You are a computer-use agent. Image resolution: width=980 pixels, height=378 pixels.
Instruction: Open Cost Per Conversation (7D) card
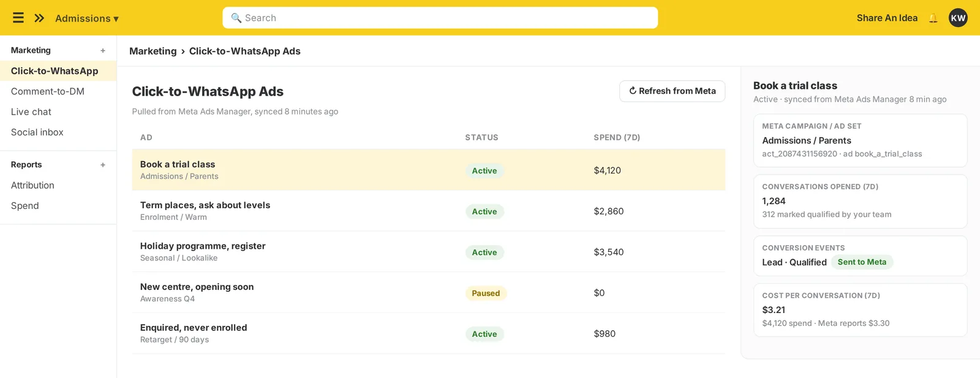point(860,310)
